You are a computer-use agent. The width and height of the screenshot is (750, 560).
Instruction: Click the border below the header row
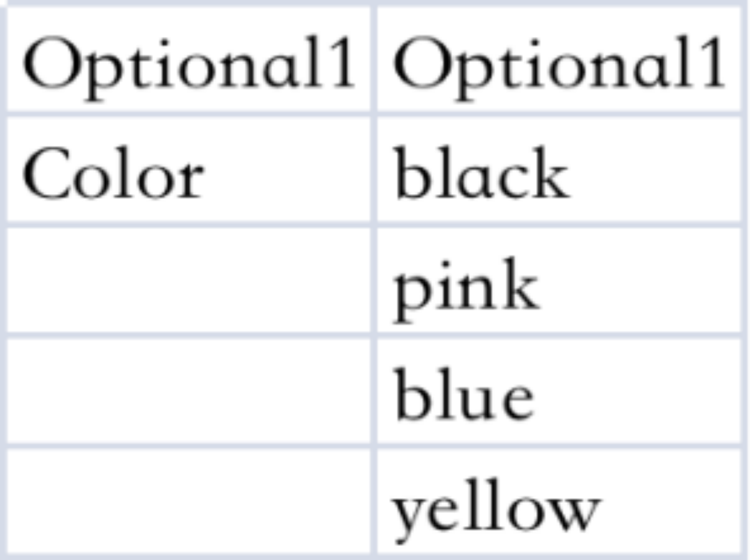click(187, 114)
